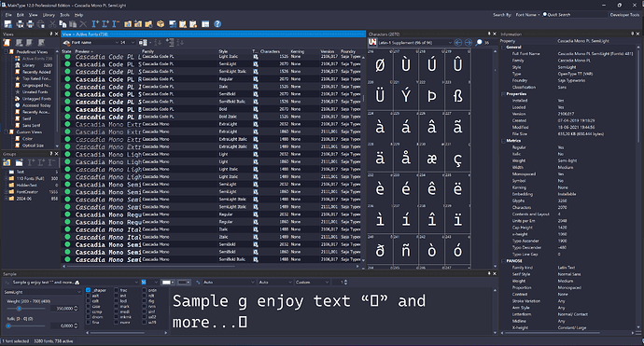Click the Print toolbar icon

pyautogui.click(x=30, y=24)
